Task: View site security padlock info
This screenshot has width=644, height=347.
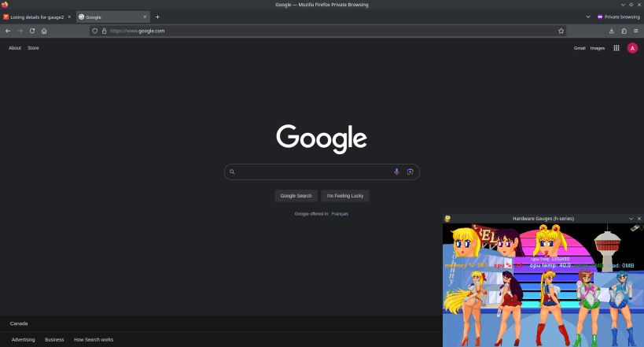Action: [x=105, y=31]
